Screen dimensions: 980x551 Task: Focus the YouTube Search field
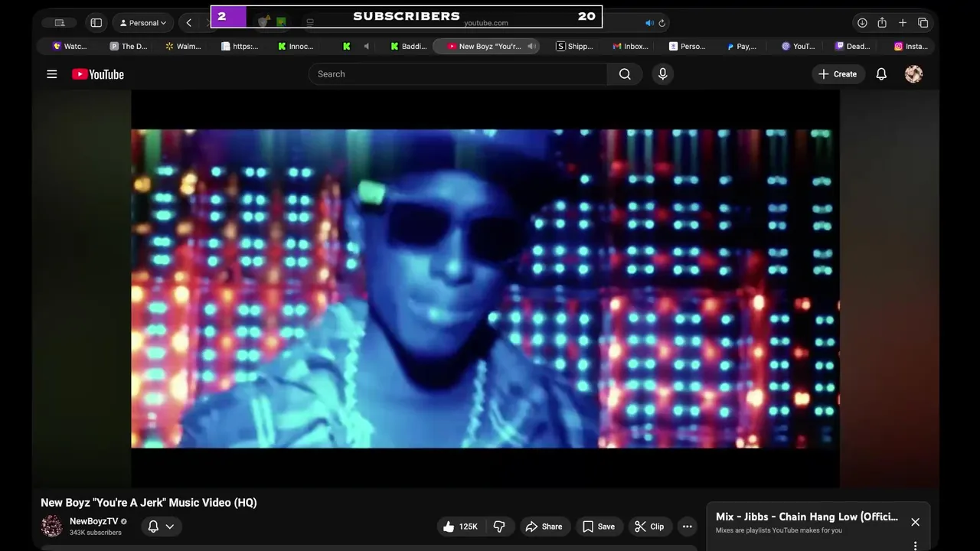pos(458,74)
